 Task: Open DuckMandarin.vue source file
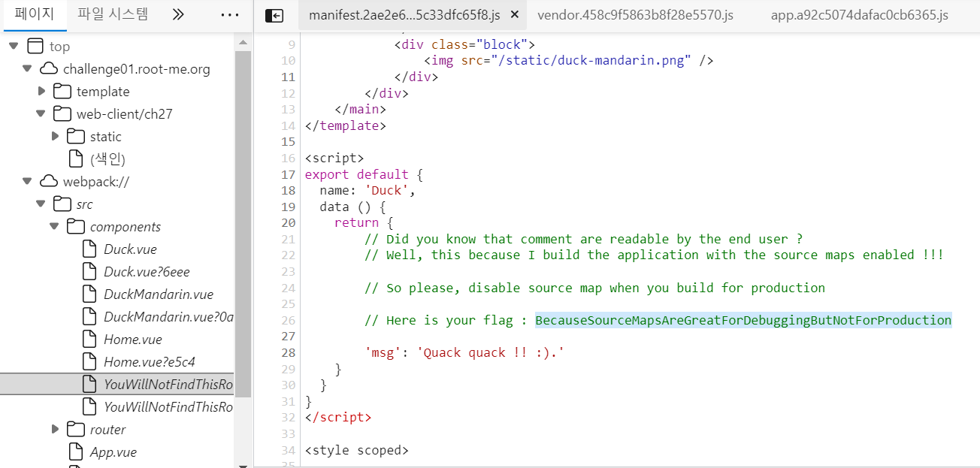(159, 294)
